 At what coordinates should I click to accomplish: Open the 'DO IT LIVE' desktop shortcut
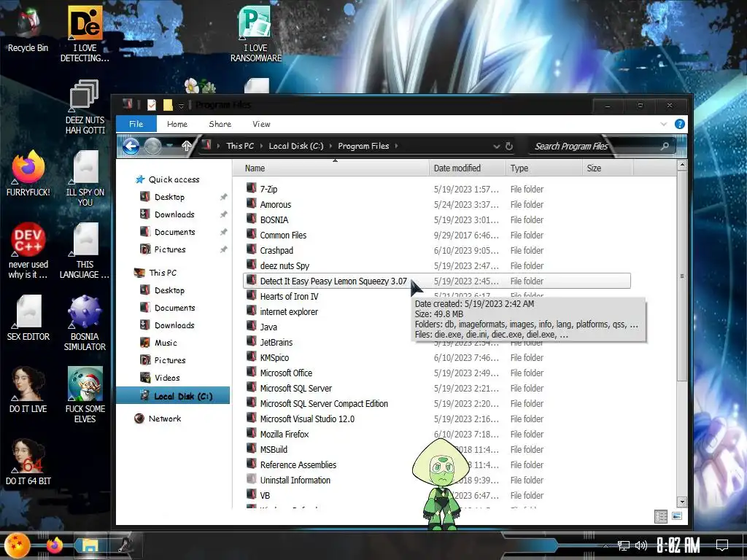(x=28, y=389)
